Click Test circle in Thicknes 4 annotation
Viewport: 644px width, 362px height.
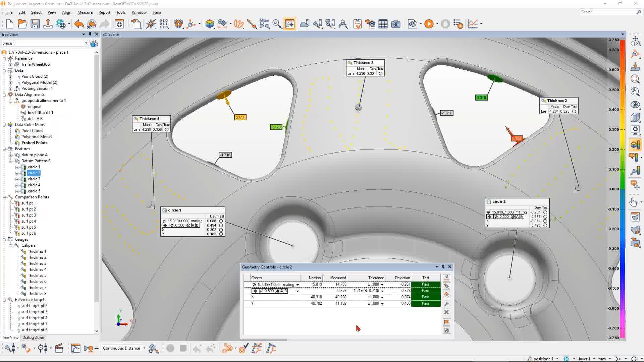(166, 129)
